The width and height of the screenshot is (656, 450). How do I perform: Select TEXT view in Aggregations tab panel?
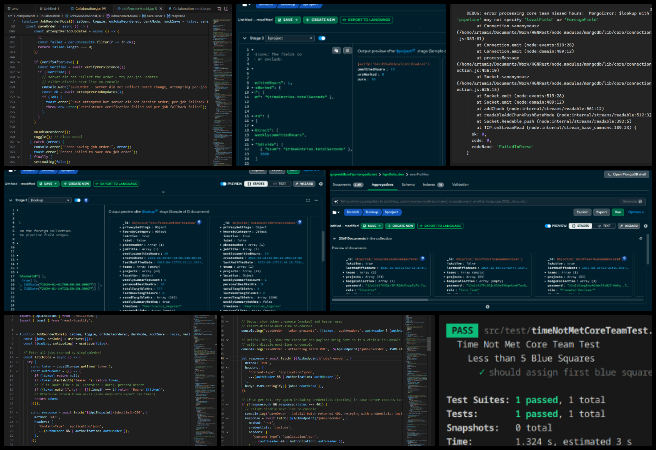(x=604, y=226)
